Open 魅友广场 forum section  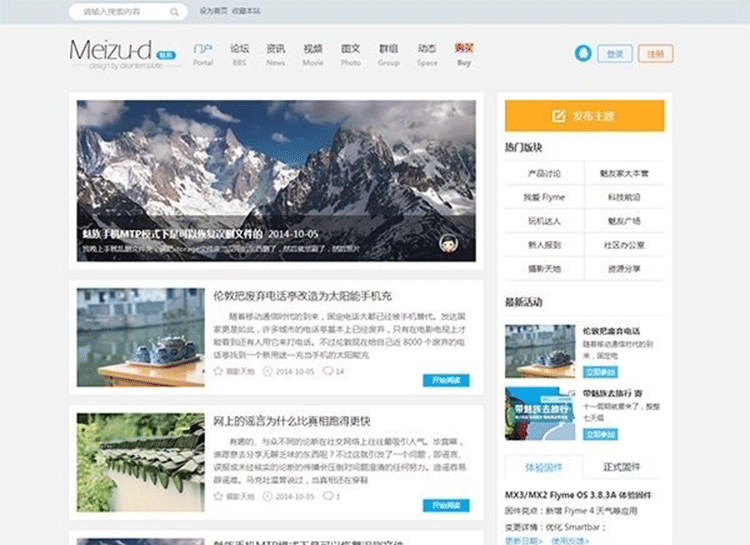pos(624,221)
